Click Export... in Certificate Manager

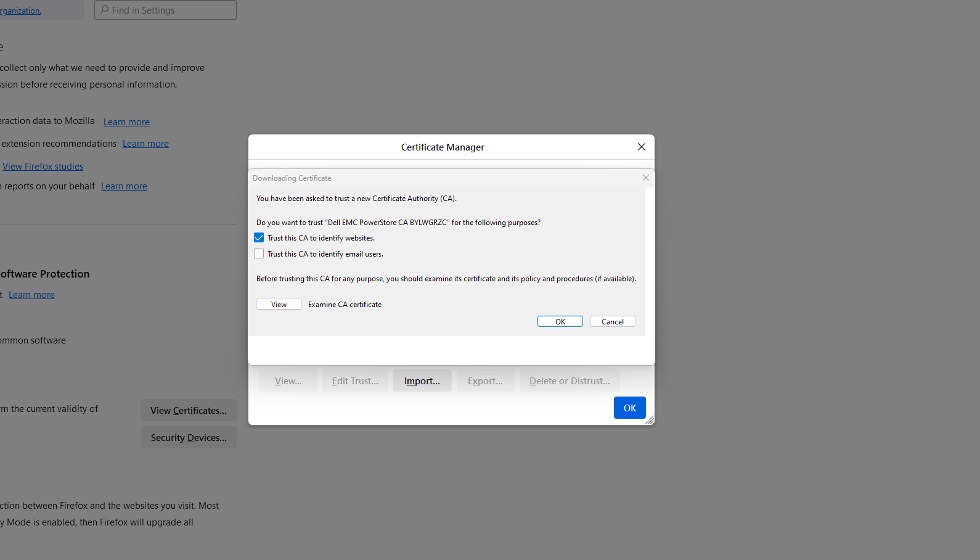click(485, 381)
